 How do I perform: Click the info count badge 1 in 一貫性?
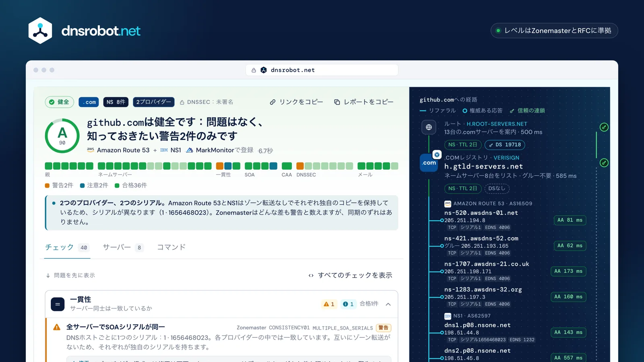pos(349,304)
